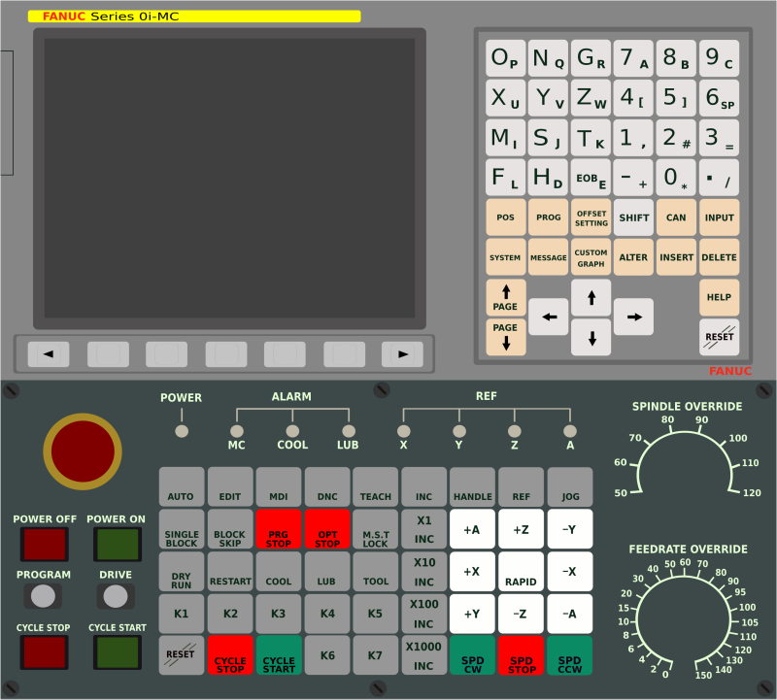Click the RAPID traverse key
This screenshot has width=777, height=700.
[521, 571]
